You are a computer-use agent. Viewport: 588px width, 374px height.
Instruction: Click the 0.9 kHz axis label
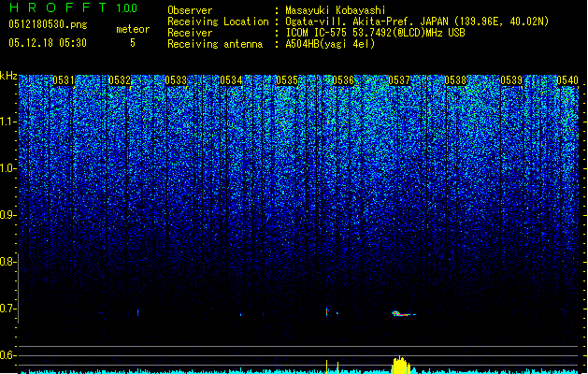(x=7, y=215)
